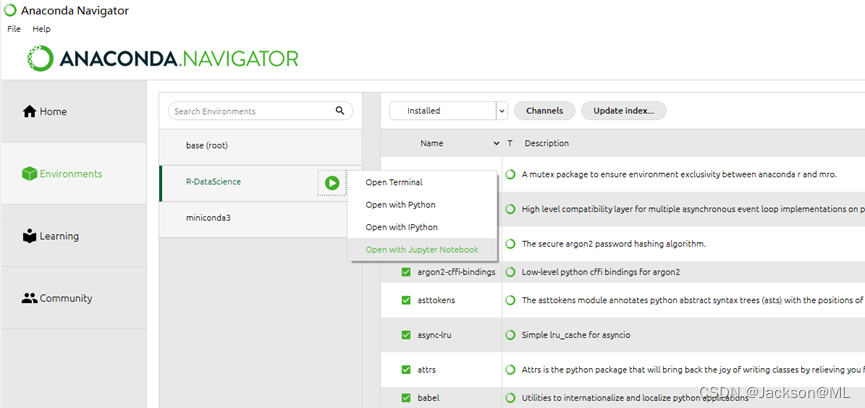The width and height of the screenshot is (865, 408).
Task: Open the Installed package filter dropdown
Action: pyautogui.click(x=448, y=111)
